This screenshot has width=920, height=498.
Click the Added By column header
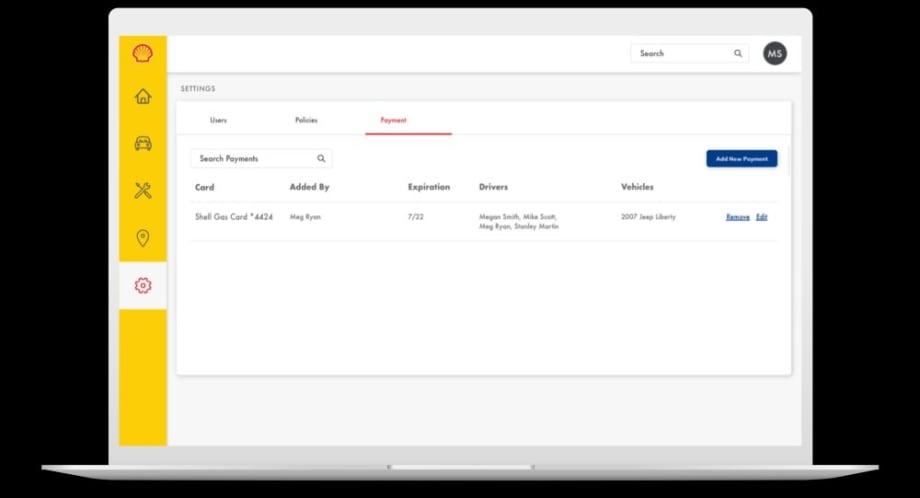point(309,187)
